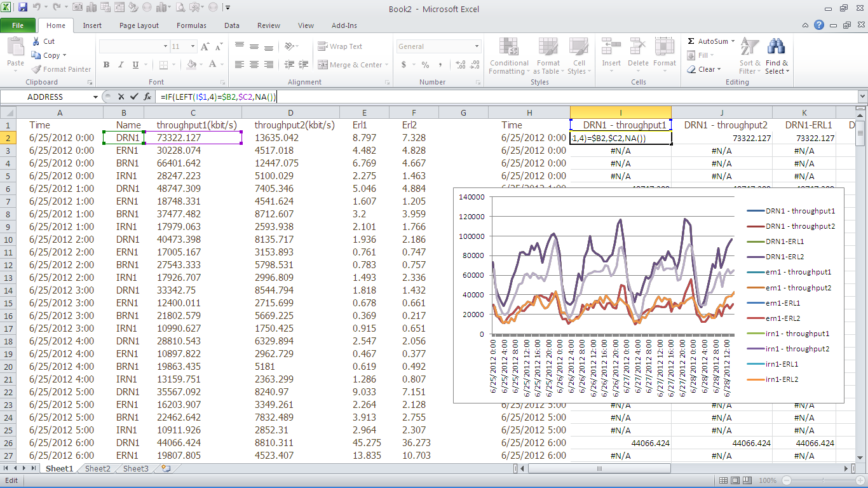Open the Insert Function fx dialog
This screenshot has height=488, width=868.
click(x=147, y=97)
